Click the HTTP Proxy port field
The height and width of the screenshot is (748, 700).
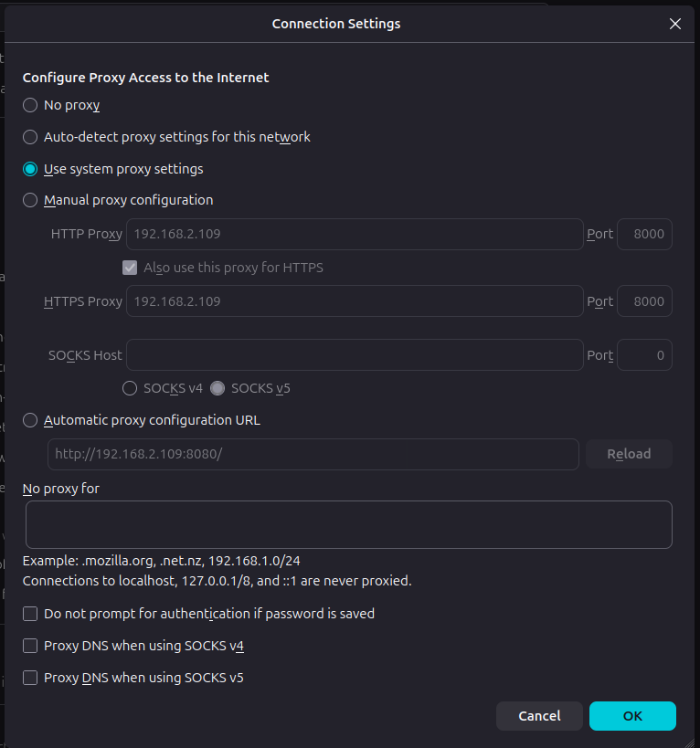tap(644, 234)
